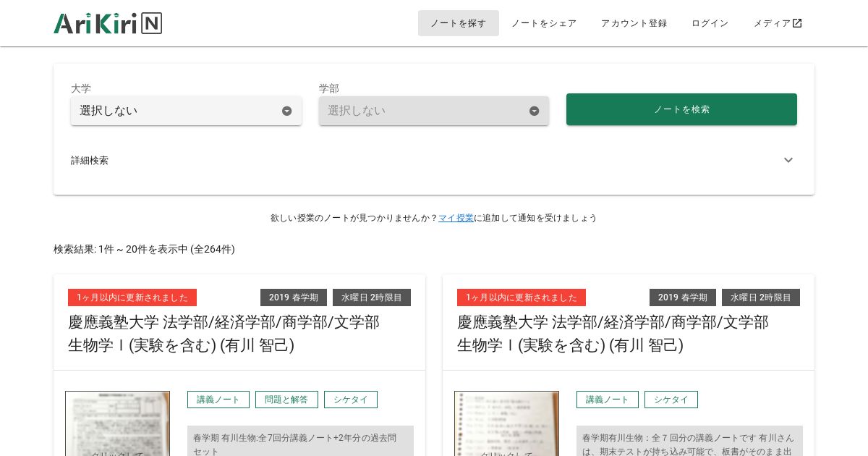Click the green ノートを検索 button
Screen dimensions: 868x456
[681, 109]
